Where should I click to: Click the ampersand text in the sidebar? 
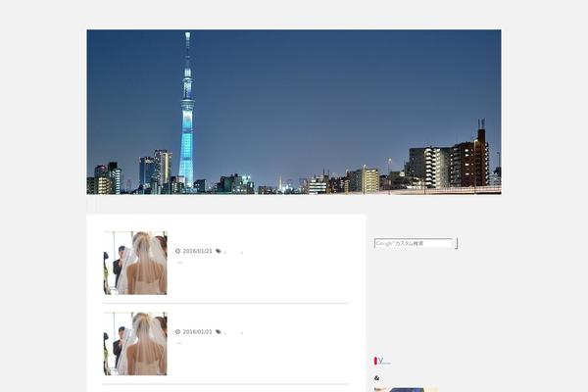point(377,378)
